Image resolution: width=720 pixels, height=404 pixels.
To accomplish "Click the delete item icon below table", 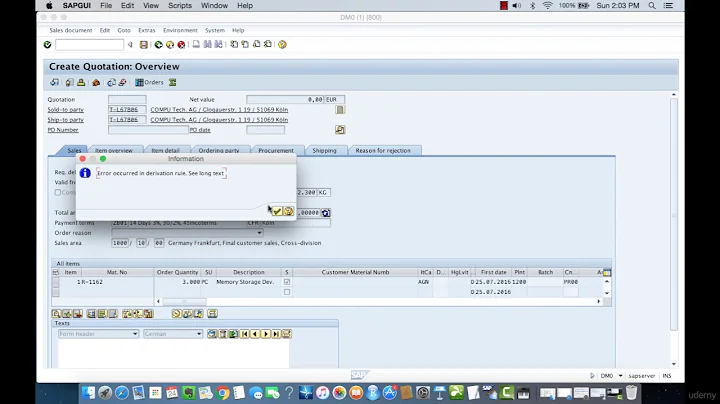I will pos(78,314).
